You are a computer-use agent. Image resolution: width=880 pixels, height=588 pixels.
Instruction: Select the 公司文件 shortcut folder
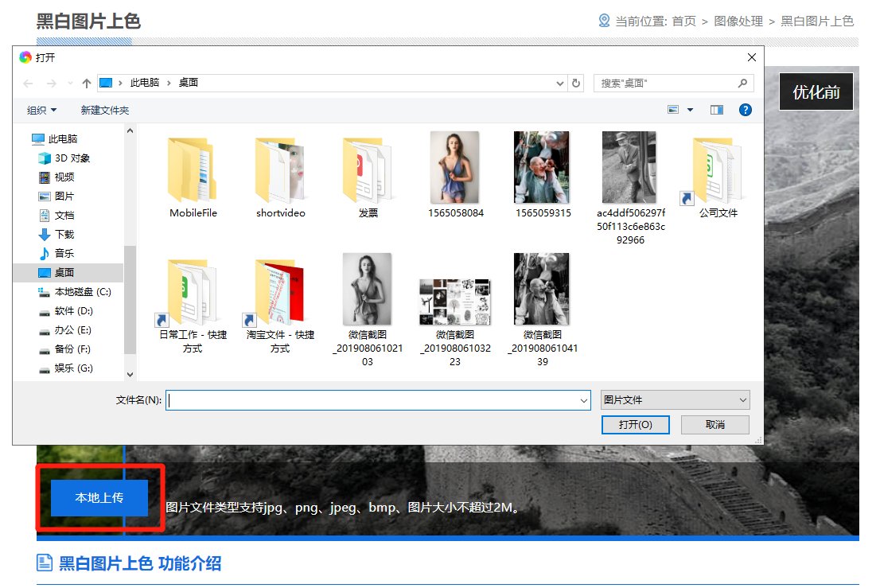718,169
